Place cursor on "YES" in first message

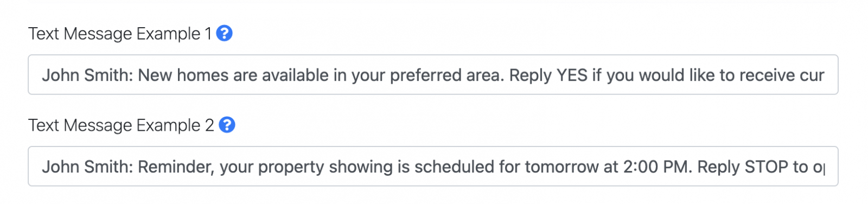pos(572,75)
